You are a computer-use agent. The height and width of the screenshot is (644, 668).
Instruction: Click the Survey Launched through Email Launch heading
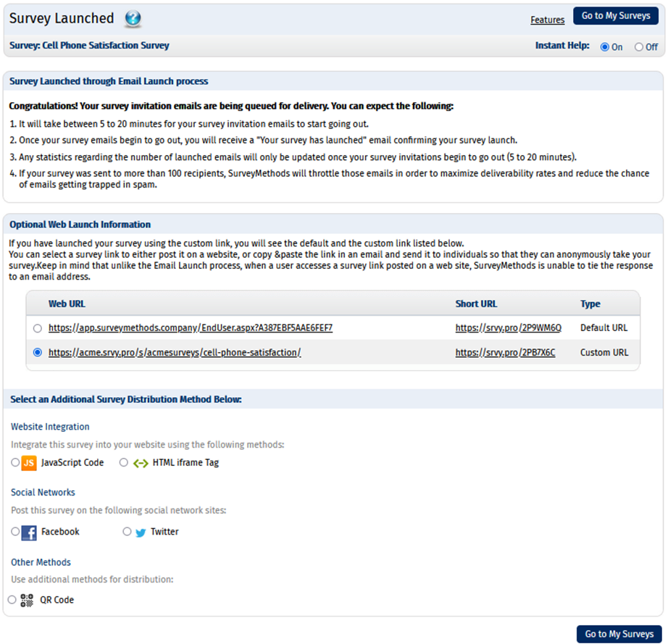109,81
